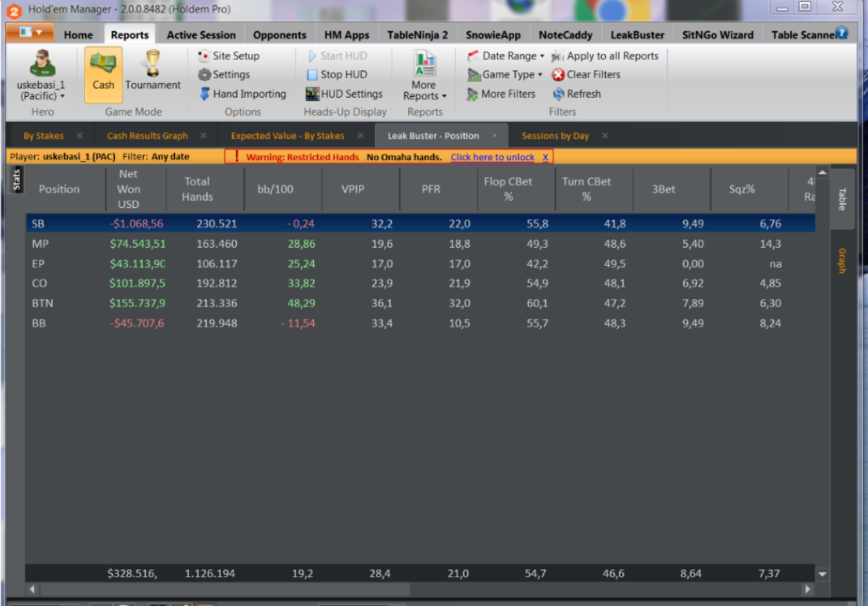Open the Active Session tab
868x606 pixels.
pyautogui.click(x=201, y=35)
